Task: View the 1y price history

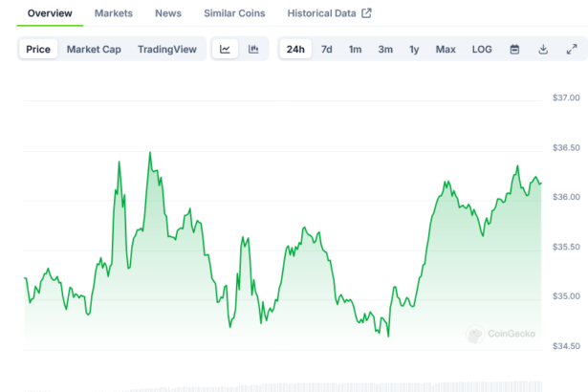Action: point(414,49)
